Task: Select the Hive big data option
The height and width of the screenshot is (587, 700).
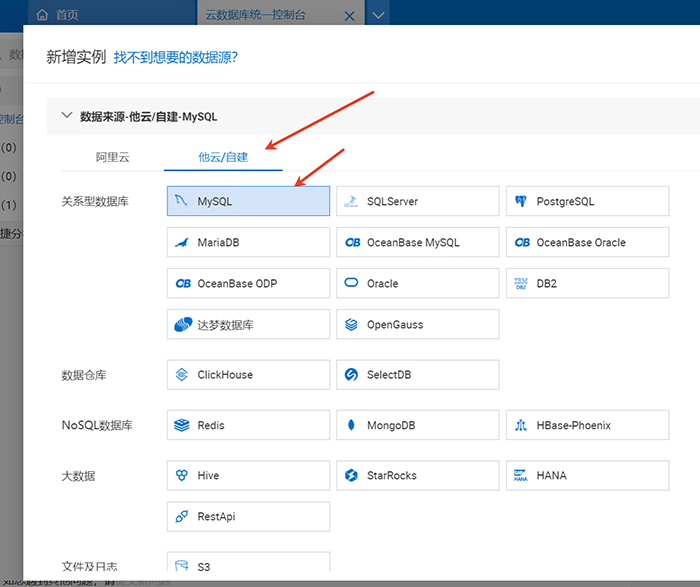Action: 248,475
